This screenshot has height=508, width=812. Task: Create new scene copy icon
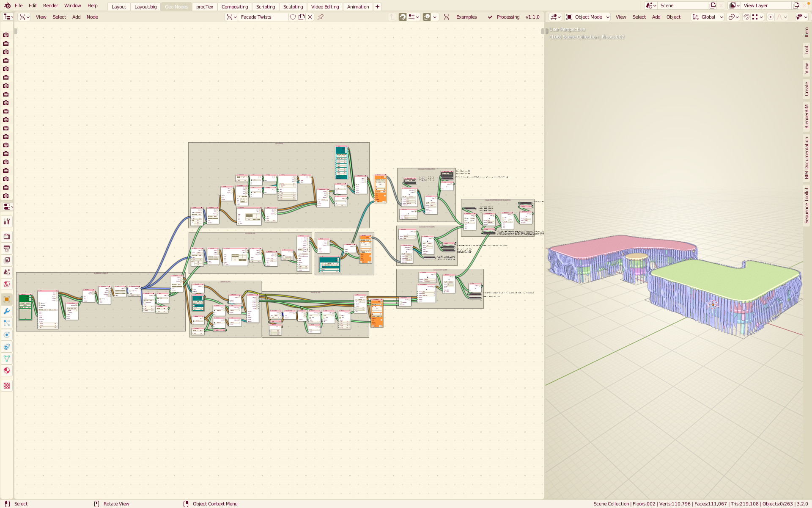click(713, 6)
